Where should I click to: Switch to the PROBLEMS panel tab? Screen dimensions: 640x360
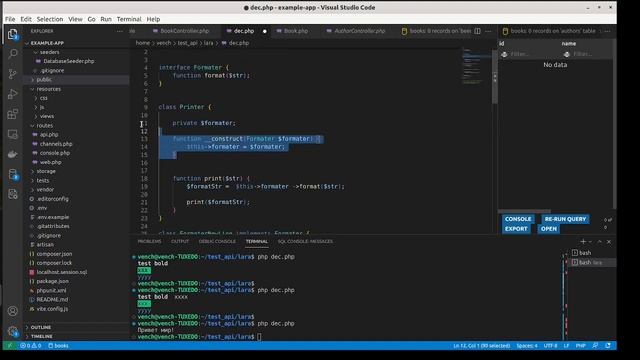point(149,242)
